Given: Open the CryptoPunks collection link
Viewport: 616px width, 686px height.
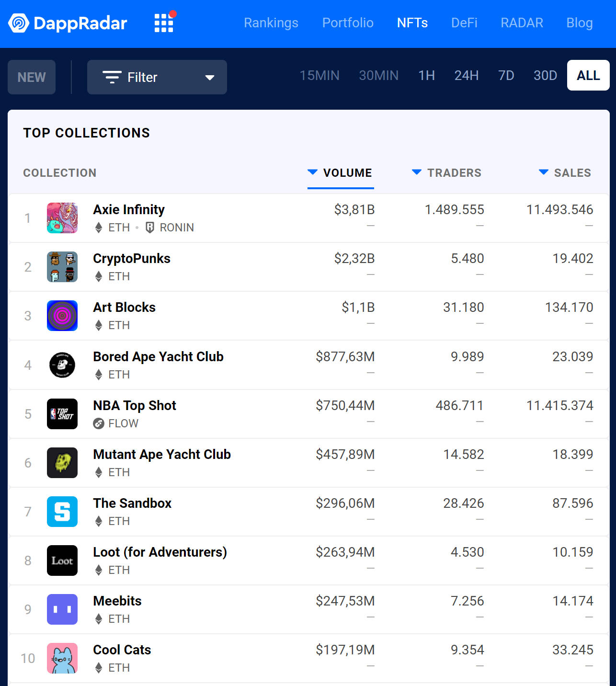Looking at the screenshot, I should [132, 258].
